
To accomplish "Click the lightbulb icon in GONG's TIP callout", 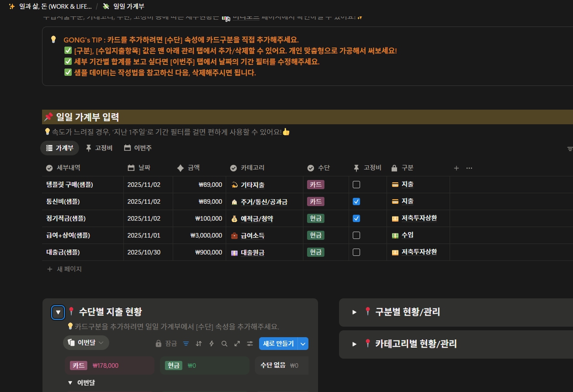I will click(x=53, y=39).
